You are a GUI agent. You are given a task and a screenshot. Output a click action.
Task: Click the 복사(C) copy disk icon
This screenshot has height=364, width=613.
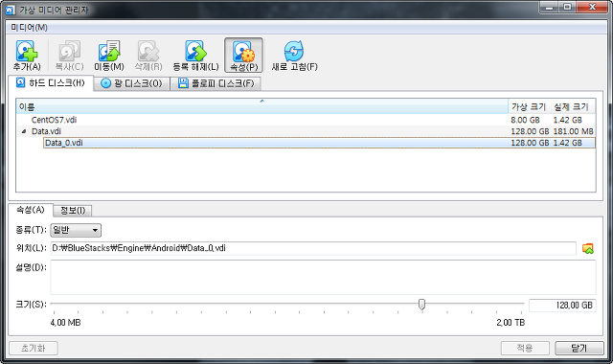[x=70, y=51]
